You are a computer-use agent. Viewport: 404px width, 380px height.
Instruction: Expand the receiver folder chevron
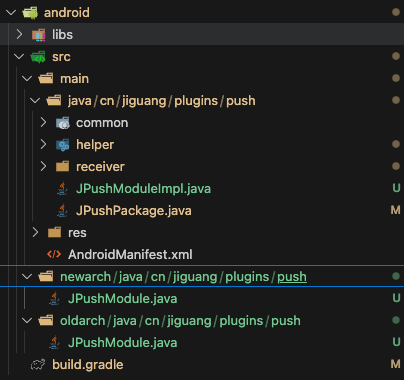coord(43,166)
